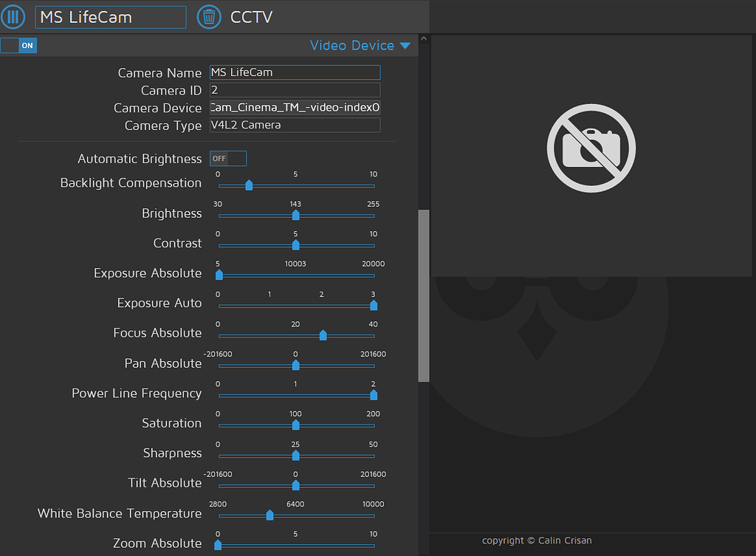Click the Contrast slider handle

pos(296,245)
